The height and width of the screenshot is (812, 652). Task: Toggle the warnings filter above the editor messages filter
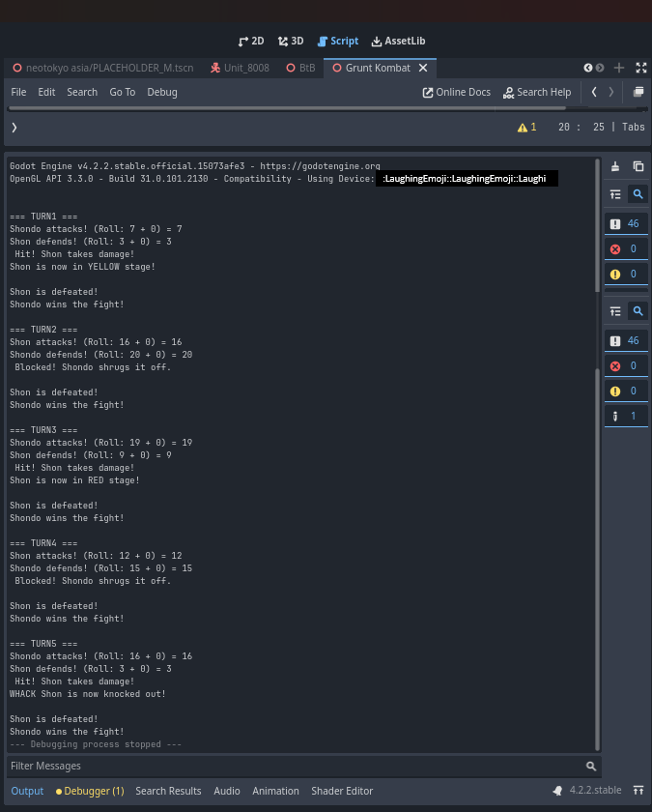626,391
